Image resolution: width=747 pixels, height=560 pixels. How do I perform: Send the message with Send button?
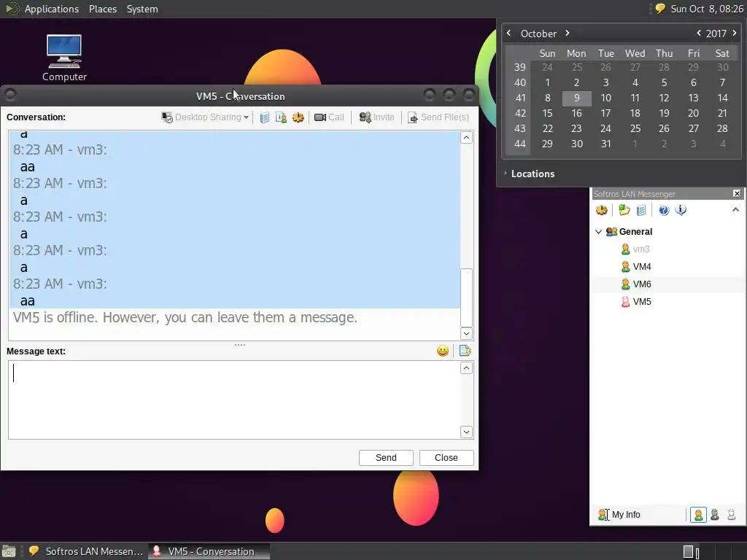pyautogui.click(x=386, y=458)
